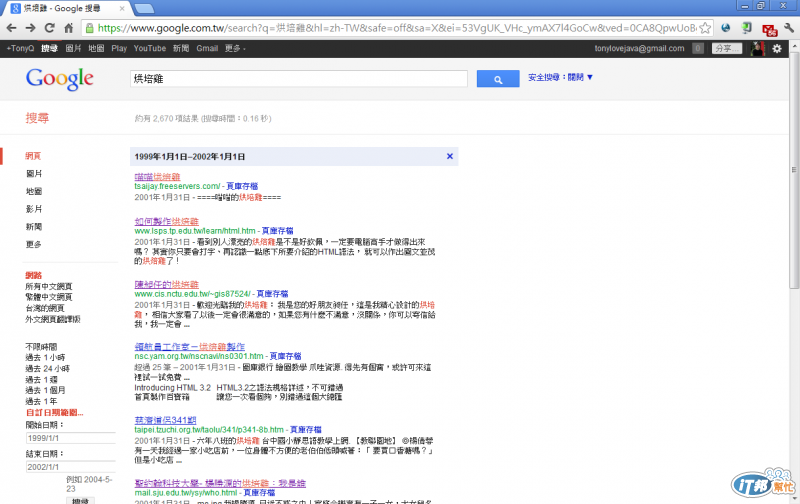Click the start date field 1999/1/1
Viewport: 800px width, 504px height.
[x=71, y=438]
